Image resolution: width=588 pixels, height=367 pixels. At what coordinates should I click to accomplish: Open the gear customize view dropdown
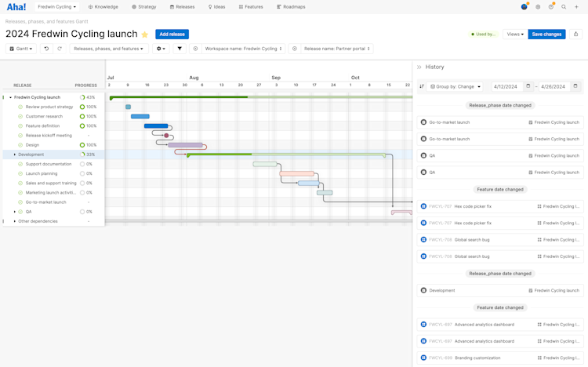pyautogui.click(x=161, y=49)
